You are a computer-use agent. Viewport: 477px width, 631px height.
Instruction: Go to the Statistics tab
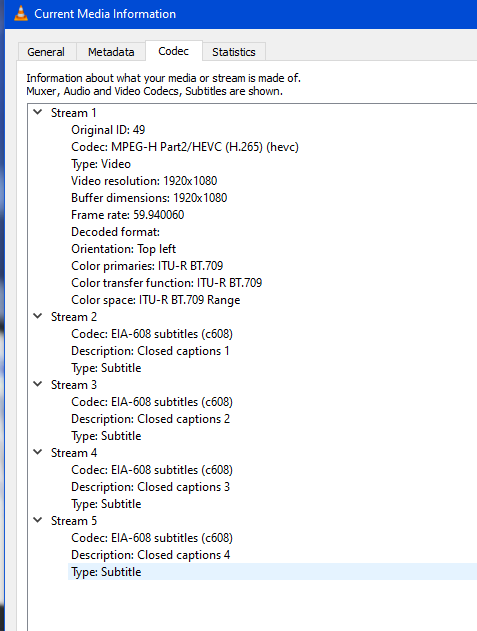(x=234, y=52)
